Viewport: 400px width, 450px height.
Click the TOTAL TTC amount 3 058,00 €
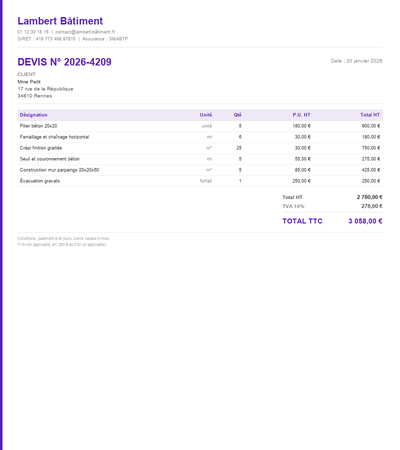[x=365, y=221]
